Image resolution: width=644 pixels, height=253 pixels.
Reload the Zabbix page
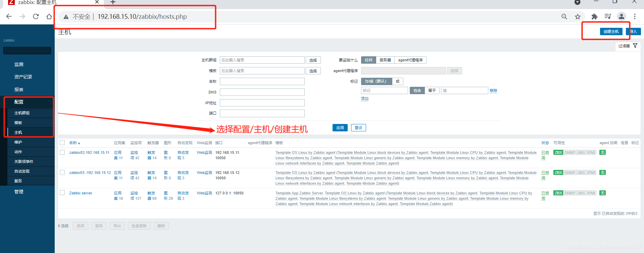tap(36, 16)
